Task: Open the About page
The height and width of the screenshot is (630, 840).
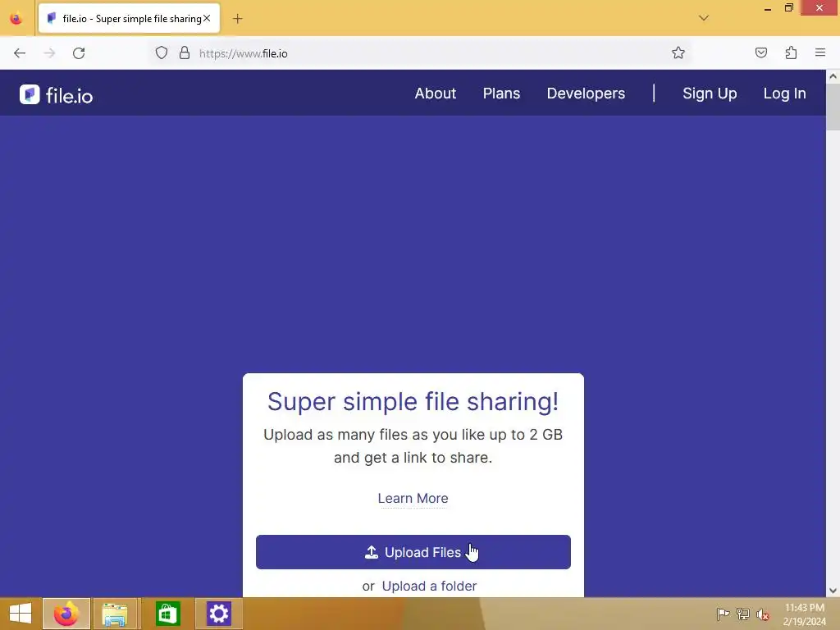Action: [x=435, y=94]
